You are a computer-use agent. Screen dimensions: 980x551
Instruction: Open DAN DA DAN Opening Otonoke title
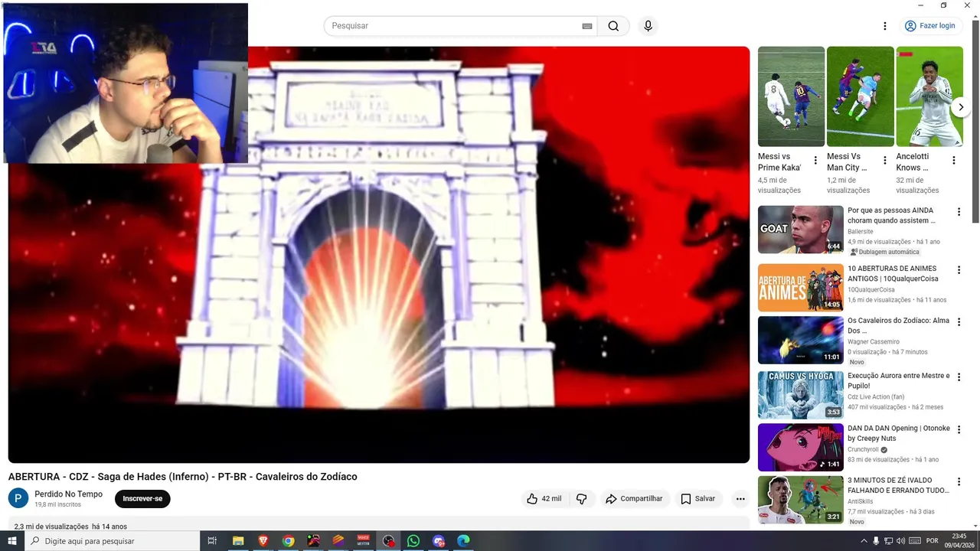tap(899, 433)
